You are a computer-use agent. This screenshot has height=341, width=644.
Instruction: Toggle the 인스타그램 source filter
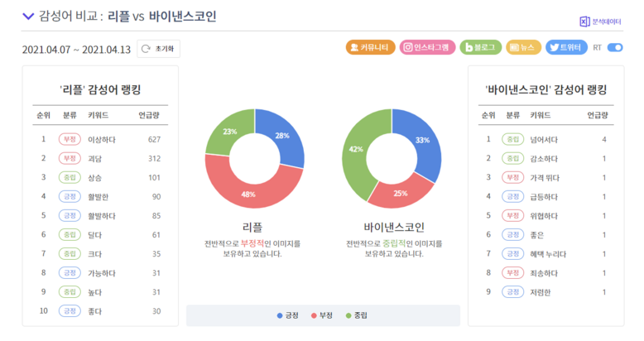[427, 48]
